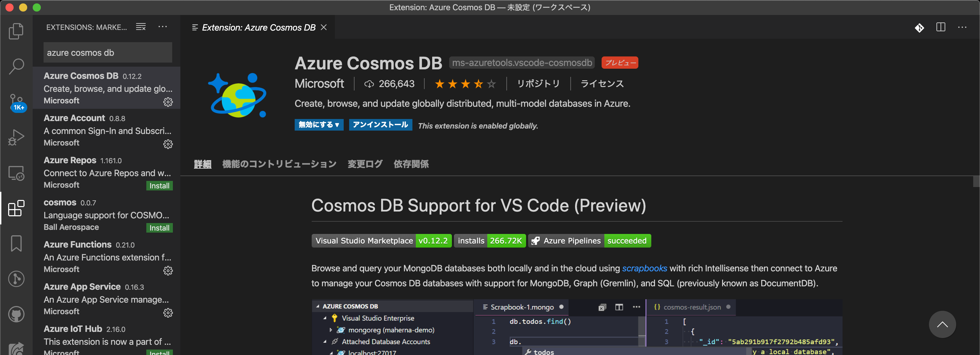Click the git compare icon in editor toolbar
980x355 pixels.
[919, 27]
